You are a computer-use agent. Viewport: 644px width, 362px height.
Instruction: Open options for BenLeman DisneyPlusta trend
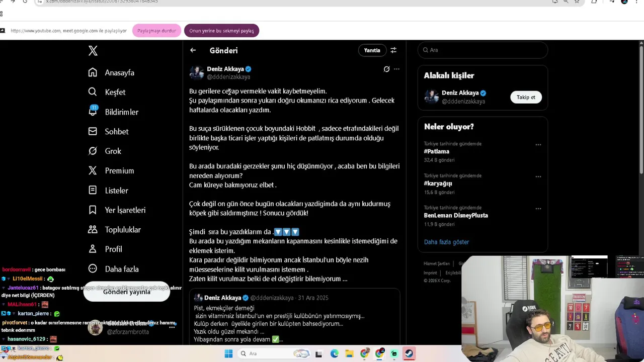pyautogui.click(x=538, y=209)
